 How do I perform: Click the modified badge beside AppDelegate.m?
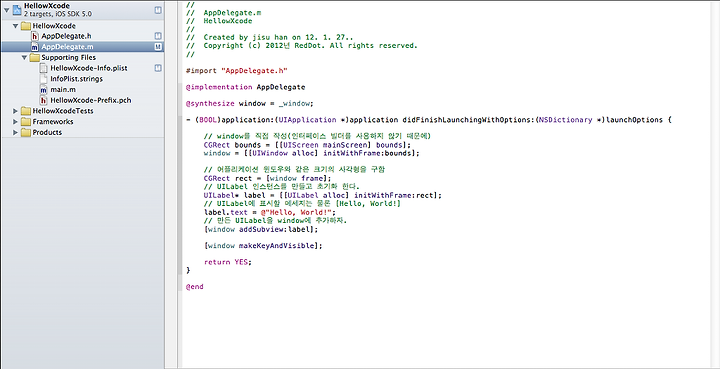point(158,47)
